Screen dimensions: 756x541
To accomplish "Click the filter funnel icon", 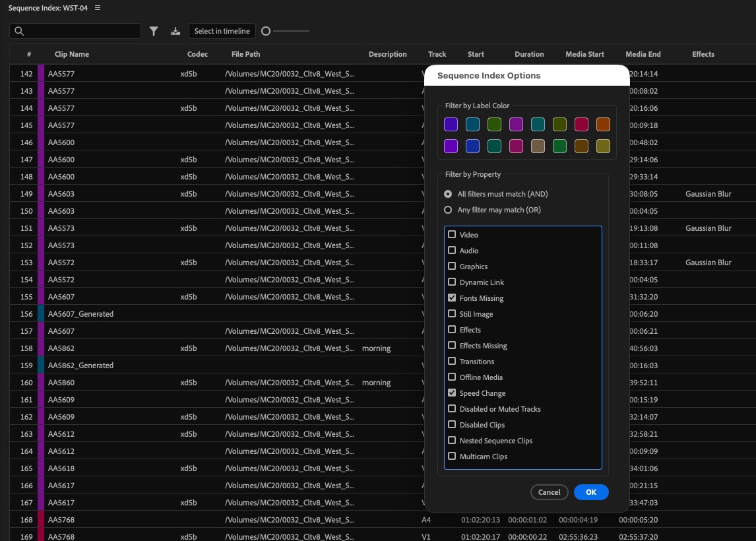I will [x=153, y=32].
